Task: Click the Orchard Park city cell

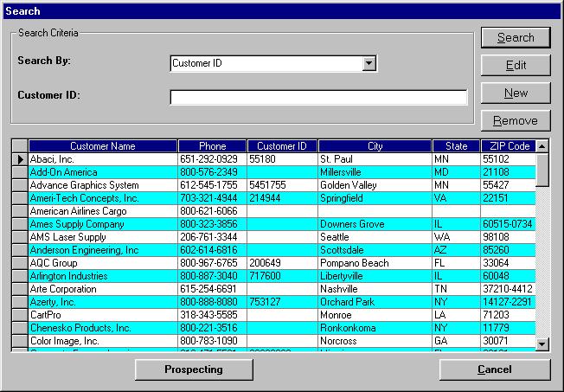Action: tap(375, 302)
